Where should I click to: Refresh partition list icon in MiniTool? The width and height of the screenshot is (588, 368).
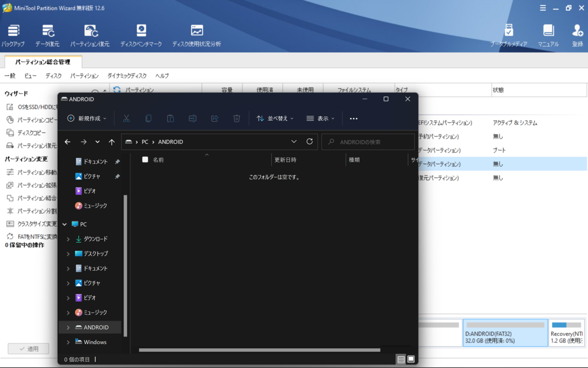117,90
